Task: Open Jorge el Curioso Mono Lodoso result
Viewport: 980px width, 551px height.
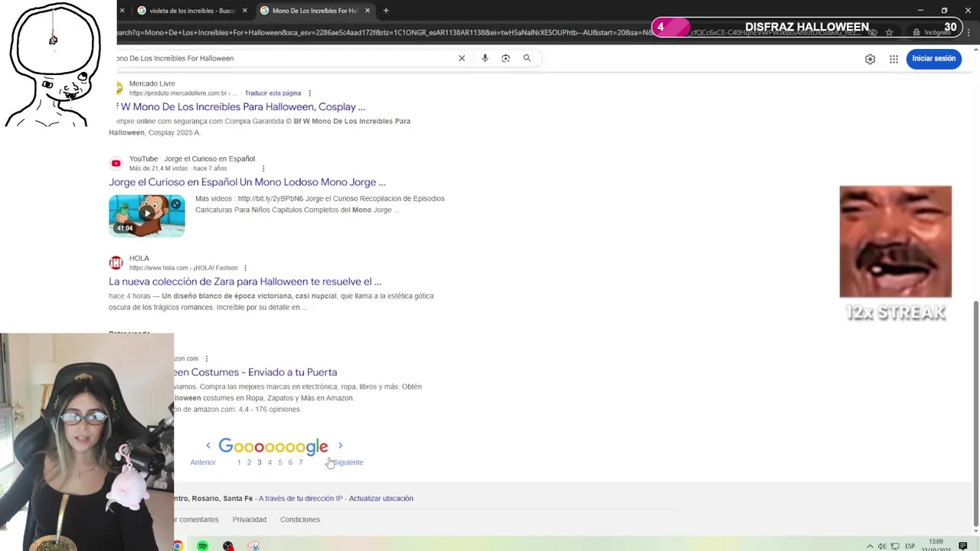Action: coord(247,182)
